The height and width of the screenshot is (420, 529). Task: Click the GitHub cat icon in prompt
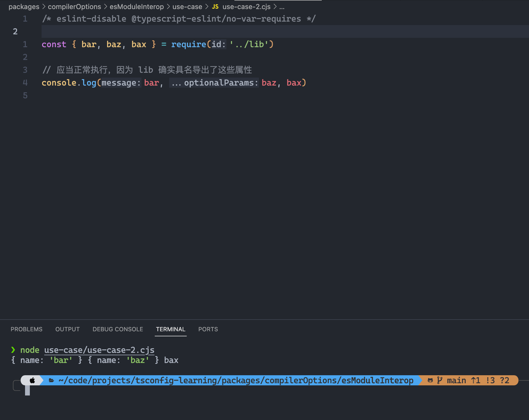pos(430,381)
